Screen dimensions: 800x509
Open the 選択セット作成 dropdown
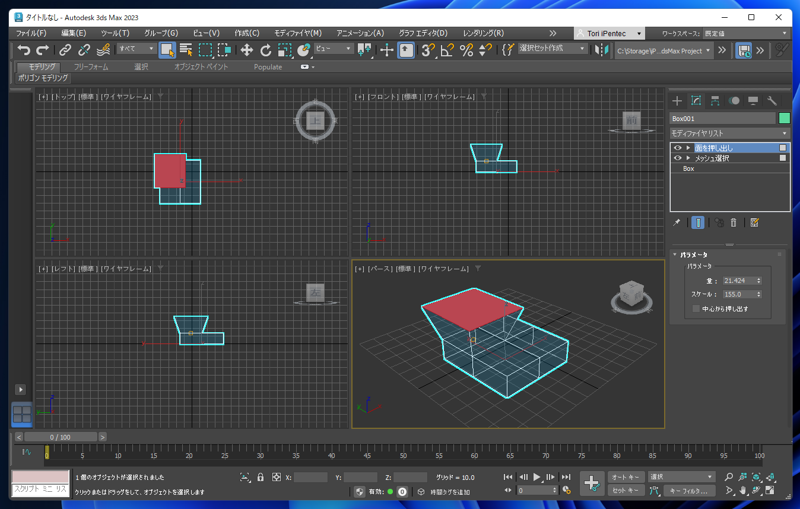[552, 48]
